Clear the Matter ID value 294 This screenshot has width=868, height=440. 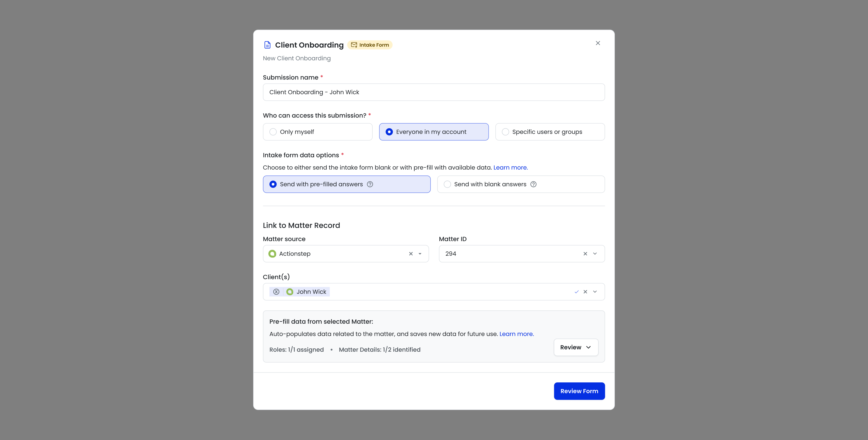tap(585, 254)
